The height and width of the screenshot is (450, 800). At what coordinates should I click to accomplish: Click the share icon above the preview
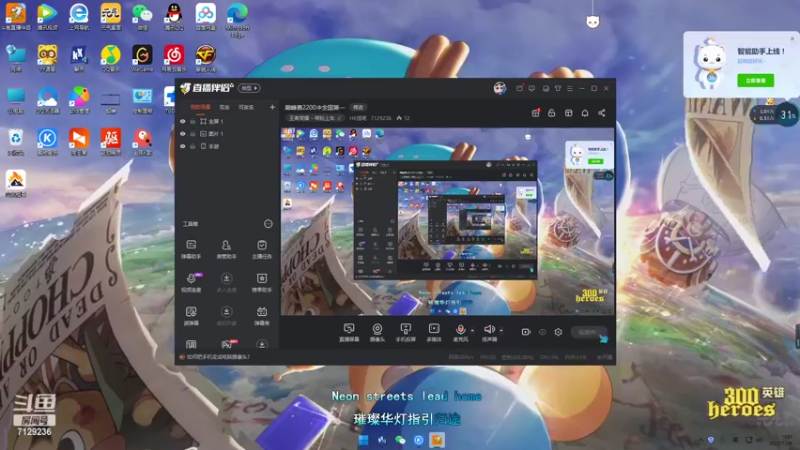coord(602,113)
